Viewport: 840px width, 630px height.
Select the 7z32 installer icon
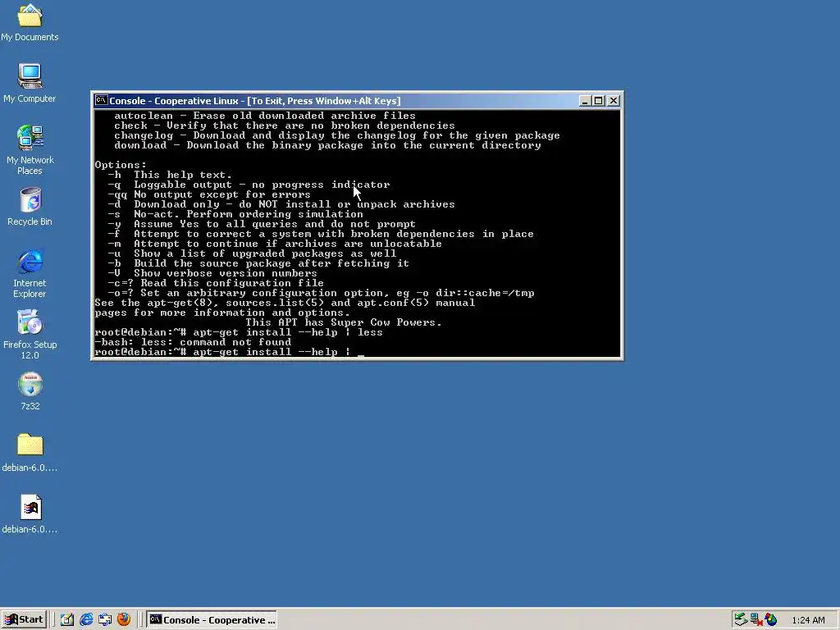coord(30,391)
